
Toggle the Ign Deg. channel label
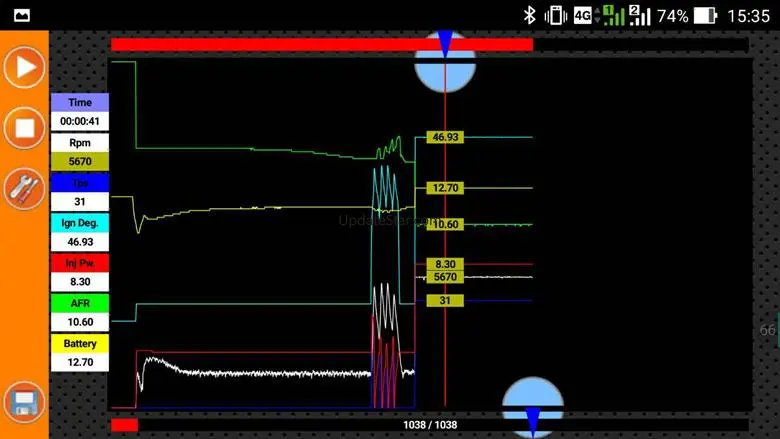pyautogui.click(x=80, y=223)
